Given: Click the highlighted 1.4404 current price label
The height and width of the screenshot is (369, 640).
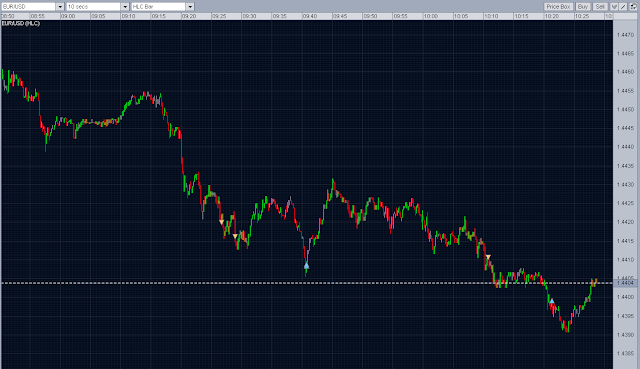Looking at the screenshot, I should pyautogui.click(x=625, y=283).
